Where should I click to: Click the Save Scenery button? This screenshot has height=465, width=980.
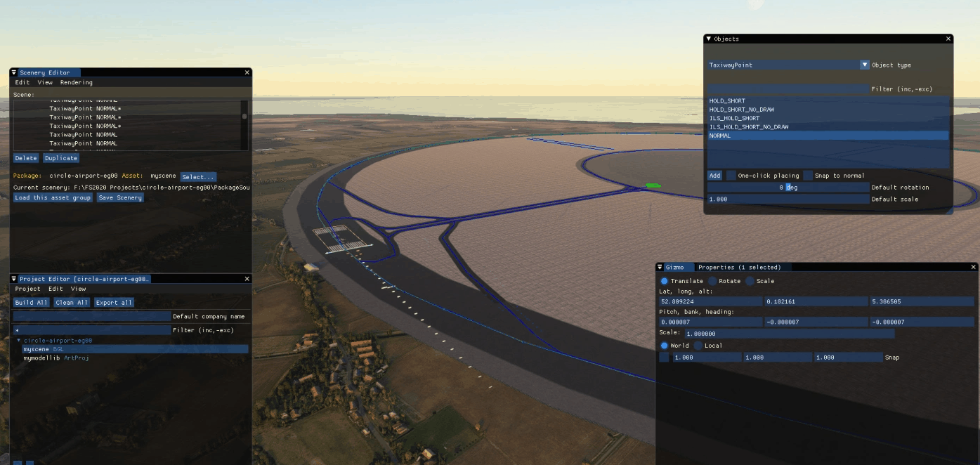click(120, 197)
